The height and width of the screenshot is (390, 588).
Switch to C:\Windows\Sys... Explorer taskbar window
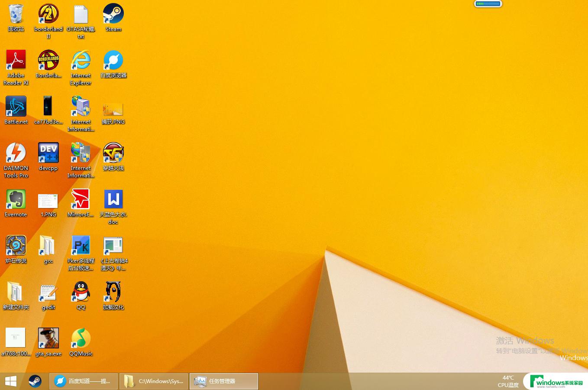(x=154, y=381)
